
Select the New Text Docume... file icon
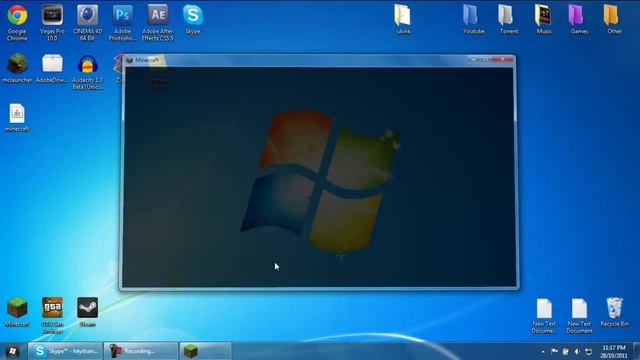[544, 316]
